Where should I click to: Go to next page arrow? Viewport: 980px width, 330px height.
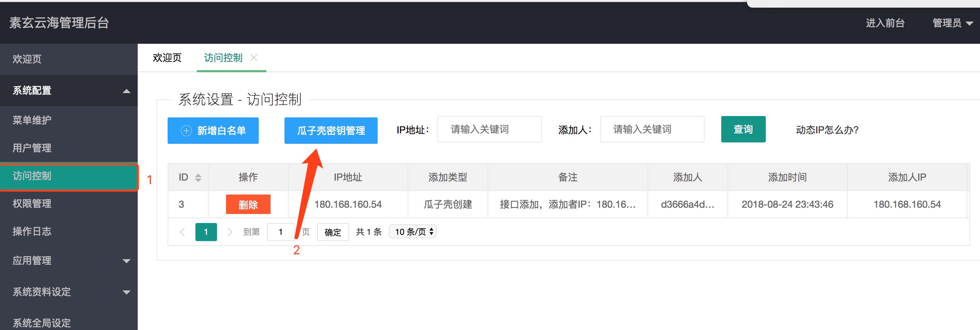pos(230,232)
